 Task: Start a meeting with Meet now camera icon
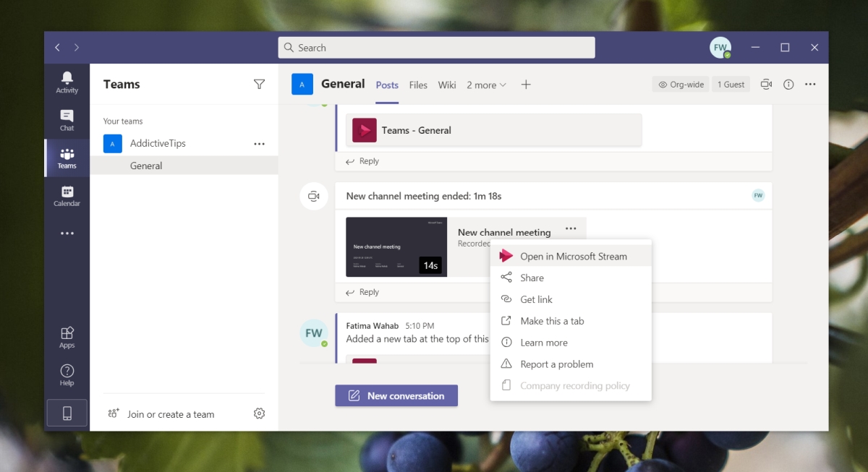coord(766,85)
